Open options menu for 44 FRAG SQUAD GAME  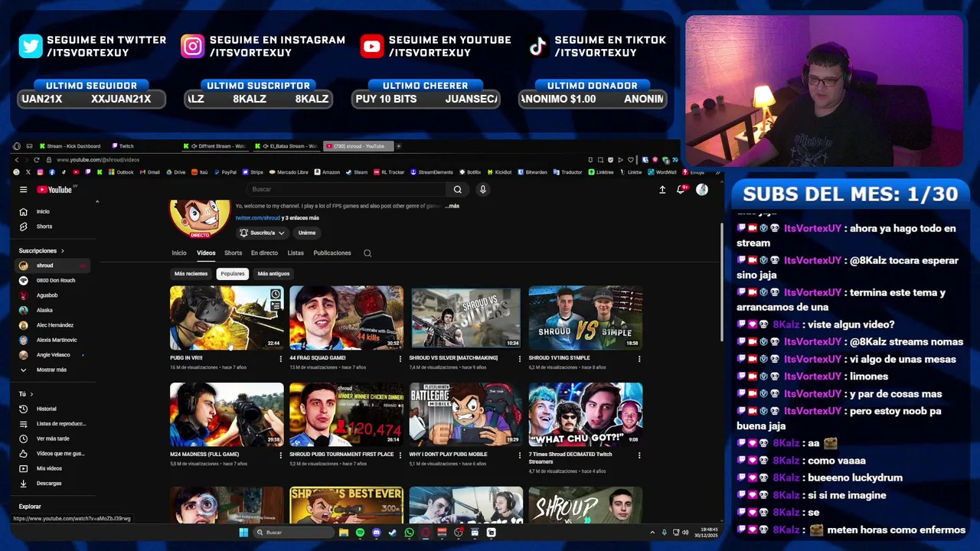click(400, 358)
